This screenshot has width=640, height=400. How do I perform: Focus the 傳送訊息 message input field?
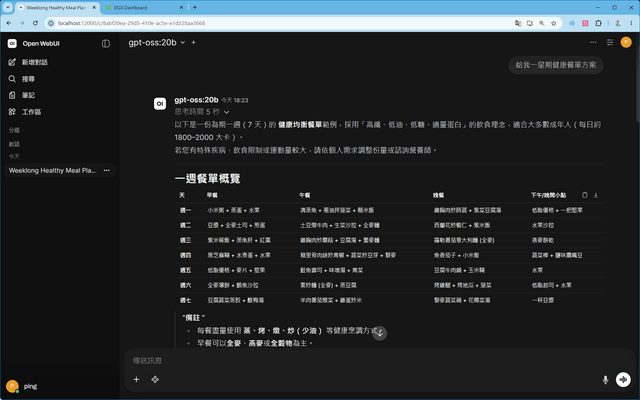pos(367,360)
